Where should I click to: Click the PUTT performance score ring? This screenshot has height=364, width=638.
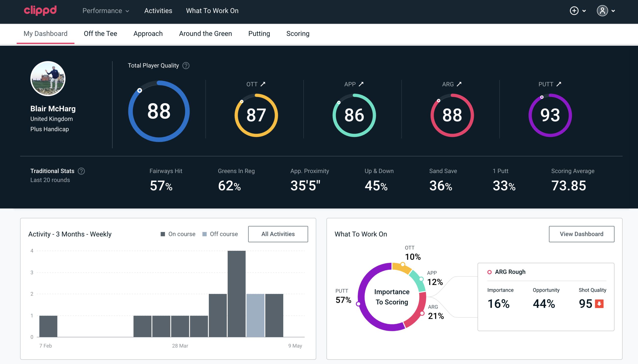point(549,113)
